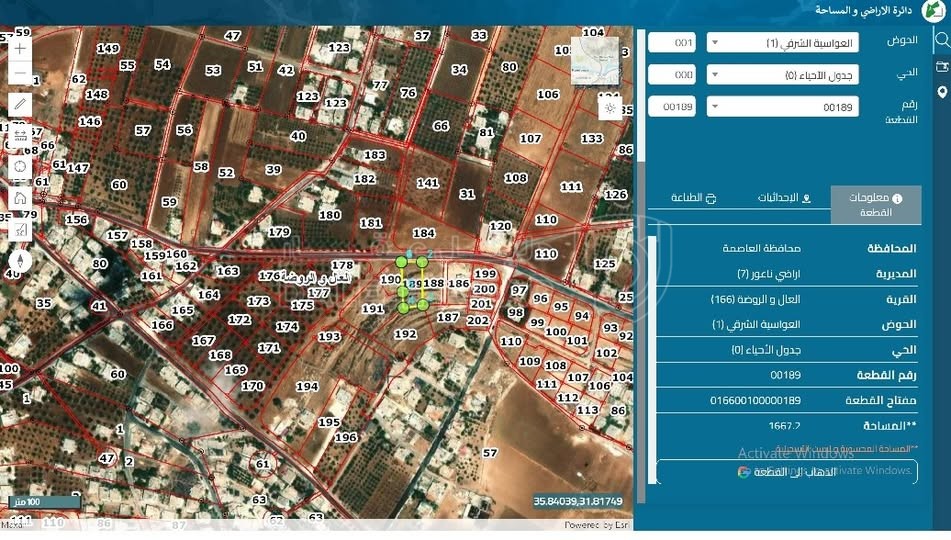Image resolution: width=951 pixels, height=540 pixels.
Task: Switch basemap using the thumbnail
Action: point(594,62)
